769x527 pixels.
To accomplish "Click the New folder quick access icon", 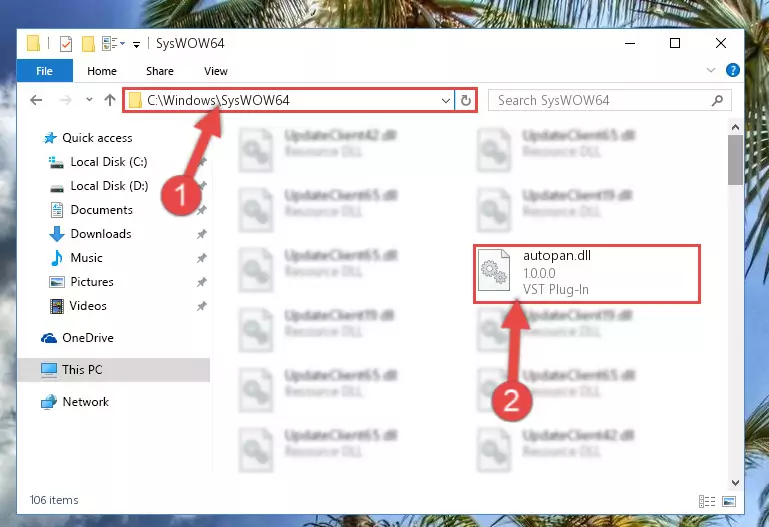I will (x=88, y=44).
